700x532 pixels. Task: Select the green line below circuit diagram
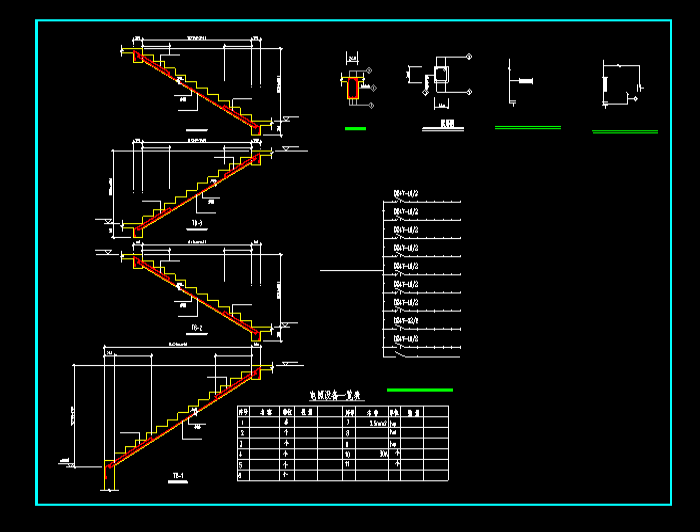(x=419, y=390)
